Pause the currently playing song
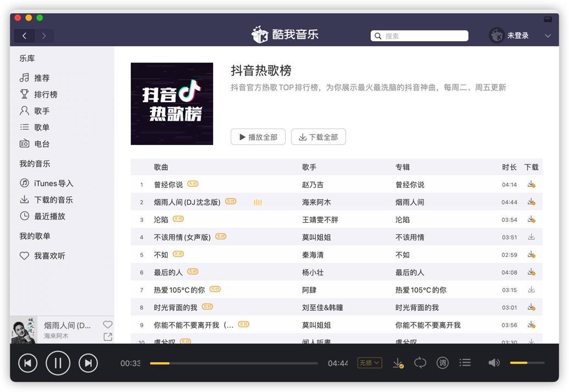Viewport: 569px width, 392px height. coord(58,363)
